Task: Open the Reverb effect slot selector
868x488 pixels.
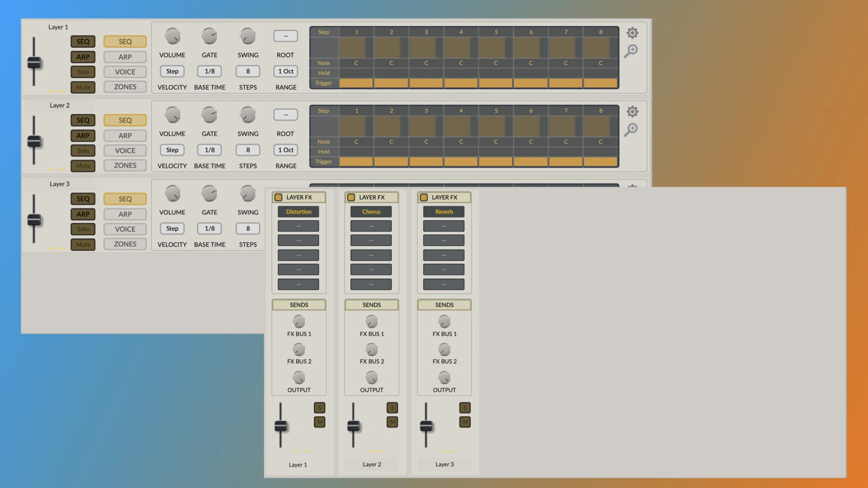Action: [443, 211]
